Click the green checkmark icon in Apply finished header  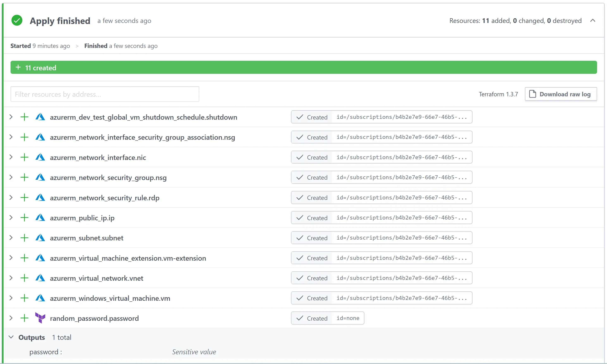tap(17, 20)
